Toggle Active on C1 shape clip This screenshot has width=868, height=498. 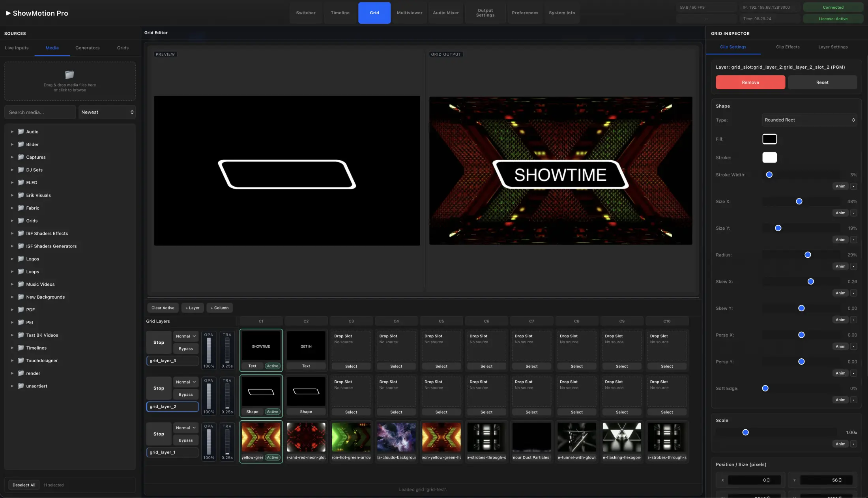pos(273,412)
